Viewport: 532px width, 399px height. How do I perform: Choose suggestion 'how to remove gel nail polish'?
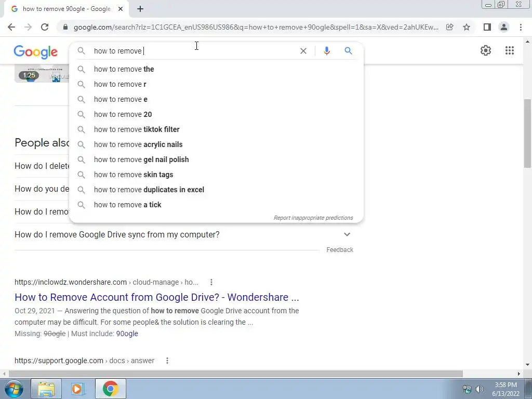pos(217,159)
